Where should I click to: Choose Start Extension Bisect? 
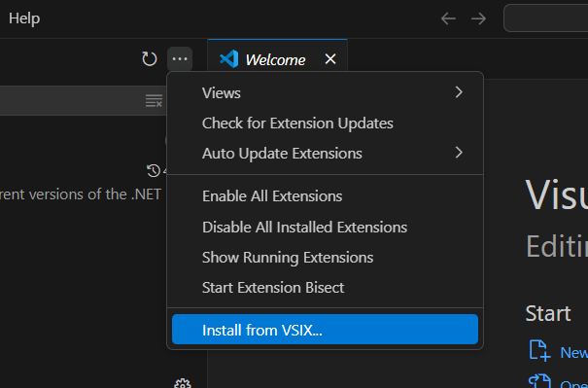coord(326,288)
